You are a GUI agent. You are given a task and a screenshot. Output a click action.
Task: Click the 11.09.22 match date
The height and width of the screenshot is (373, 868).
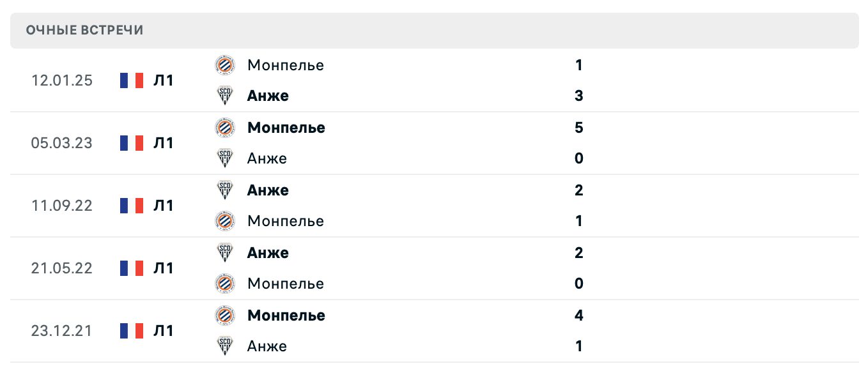click(61, 206)
